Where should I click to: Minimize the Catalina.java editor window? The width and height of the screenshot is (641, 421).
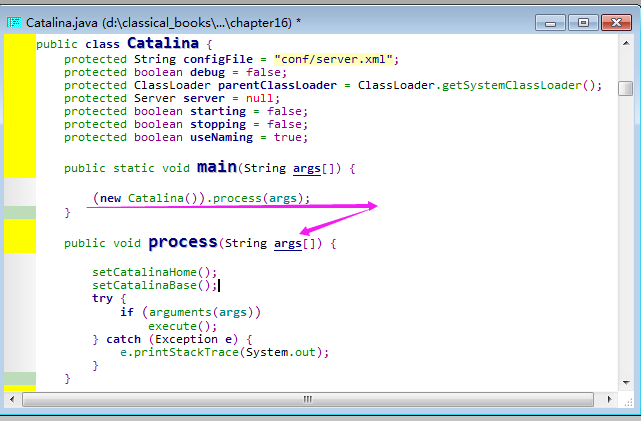click(x=550, y=23)
